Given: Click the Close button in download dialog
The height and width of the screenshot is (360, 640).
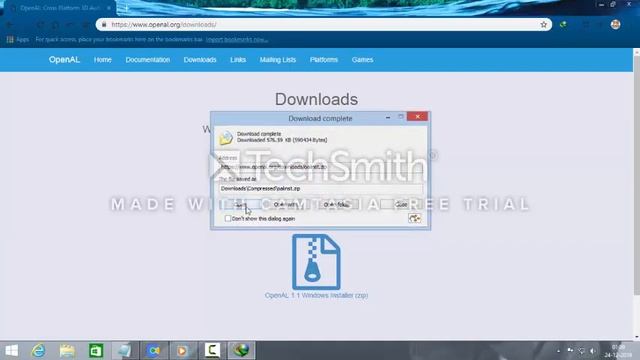Looking at the screenshot, I should point(401,204).
